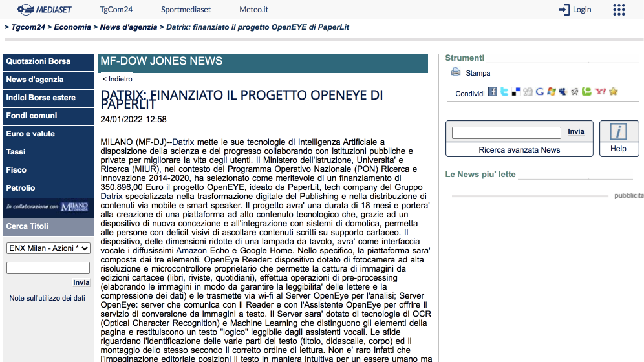Image resolution: width=644 pixels, height=362 pixels.
Task: Open Help via the info icon
Action: pos(618,132)
